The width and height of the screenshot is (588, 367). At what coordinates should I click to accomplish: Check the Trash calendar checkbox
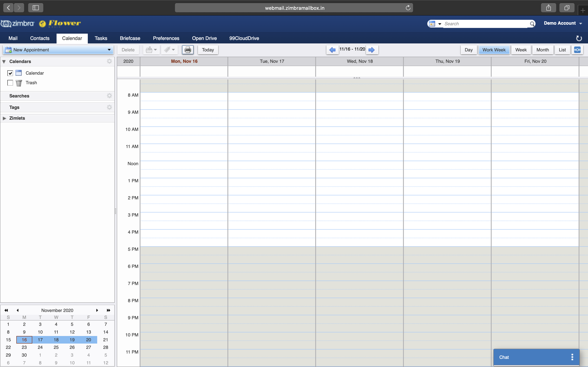click(10, 83)
